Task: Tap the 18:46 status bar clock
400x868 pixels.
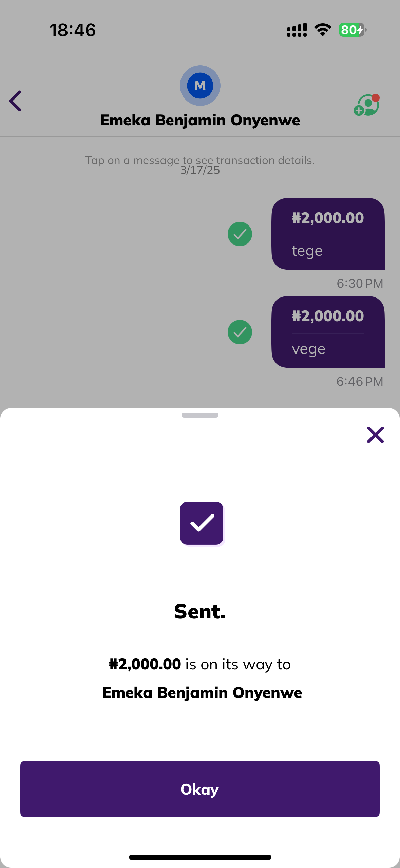Action: [73, 30]
